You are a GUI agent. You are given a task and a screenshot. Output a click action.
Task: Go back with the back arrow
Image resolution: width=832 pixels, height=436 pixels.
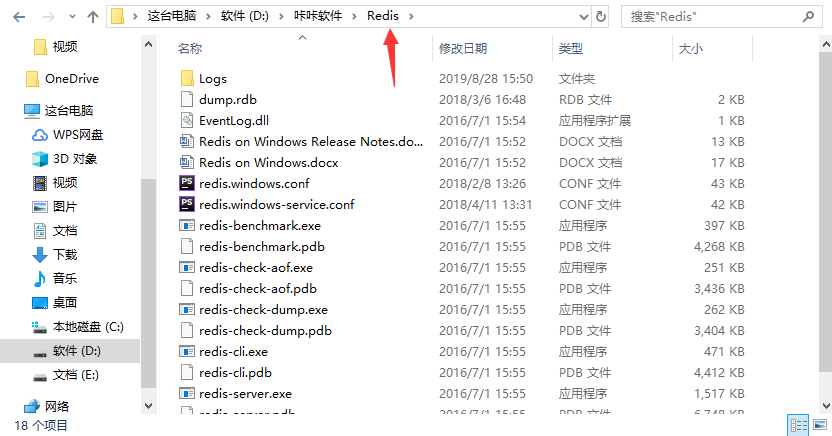[x=19, y=17]
